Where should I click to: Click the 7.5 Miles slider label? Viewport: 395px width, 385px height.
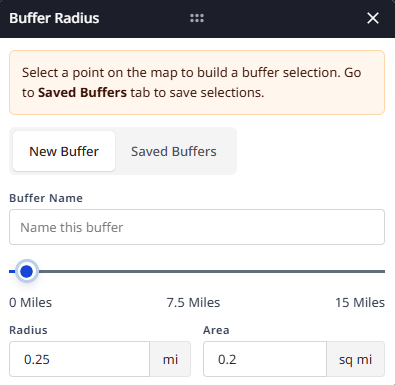click(193, 303)
